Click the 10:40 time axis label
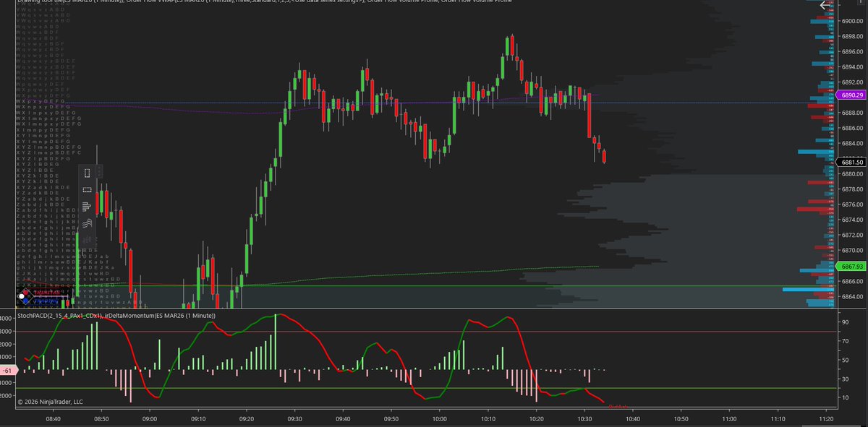The image size is (868, 427). [x=633, y=418]
